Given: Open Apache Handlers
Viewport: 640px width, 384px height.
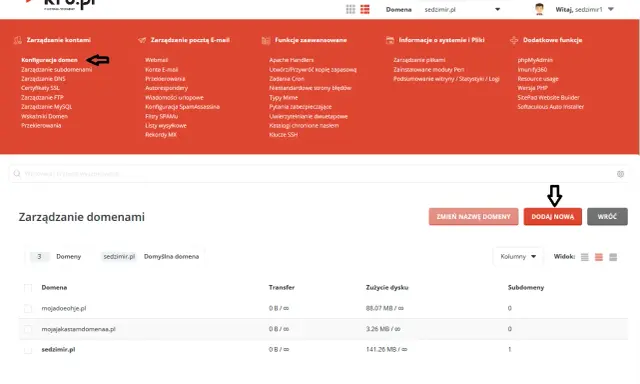Looking at the screenshot, I should click(291, 60).
